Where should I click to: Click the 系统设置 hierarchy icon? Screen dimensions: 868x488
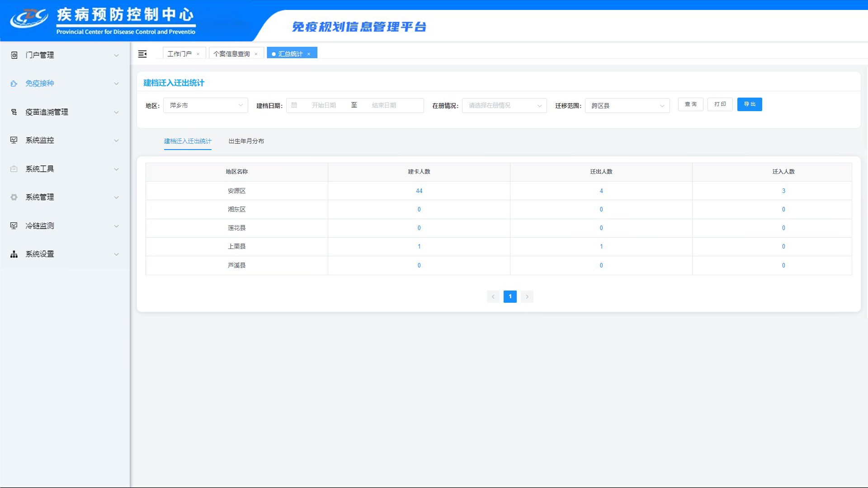pyautogui.click(x=14, y=254)
